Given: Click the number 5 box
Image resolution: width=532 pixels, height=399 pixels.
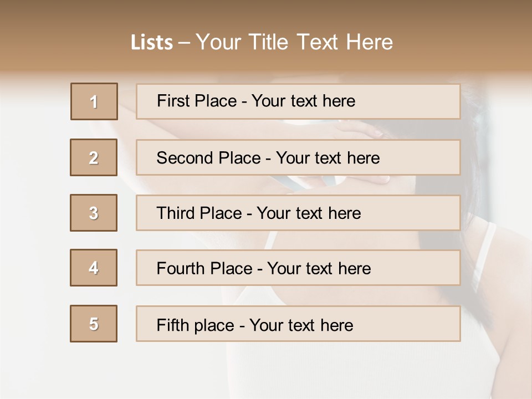Looking at the screenshot, I should point(94,324).
